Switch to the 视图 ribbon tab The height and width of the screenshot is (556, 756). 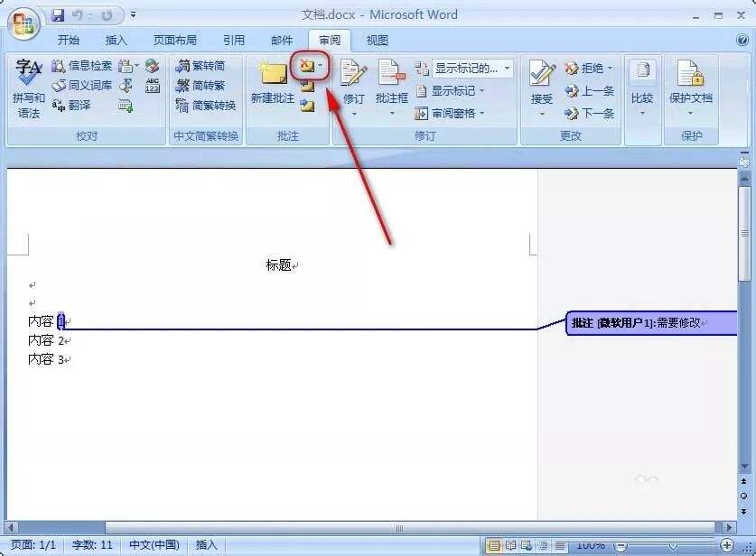tap(377, 40)
